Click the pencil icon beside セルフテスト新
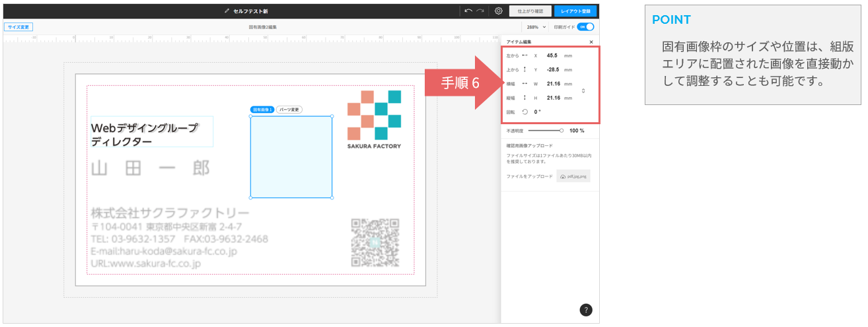The height and width of the screenshot is (327, 868). tap(227, 11)
